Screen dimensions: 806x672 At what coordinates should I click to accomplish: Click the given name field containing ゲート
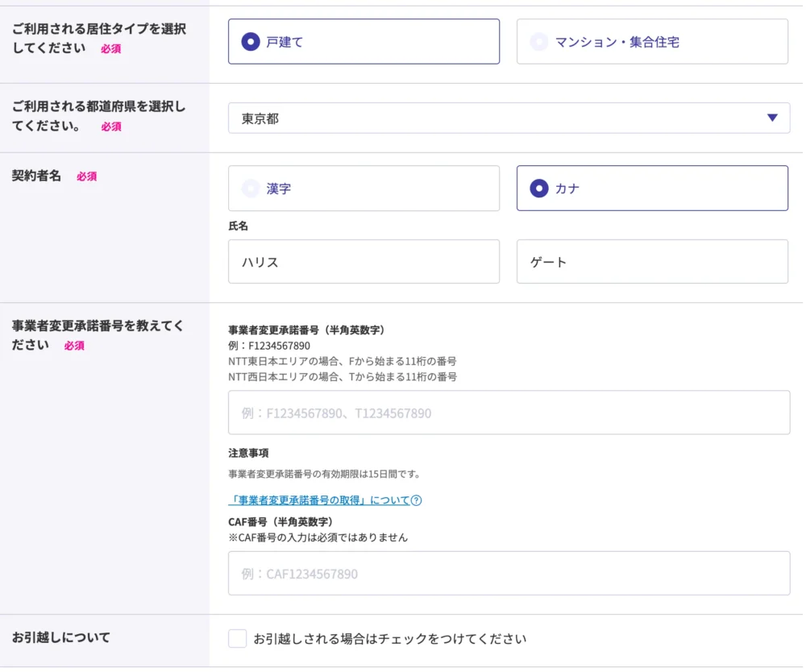[x=652, y=262]
